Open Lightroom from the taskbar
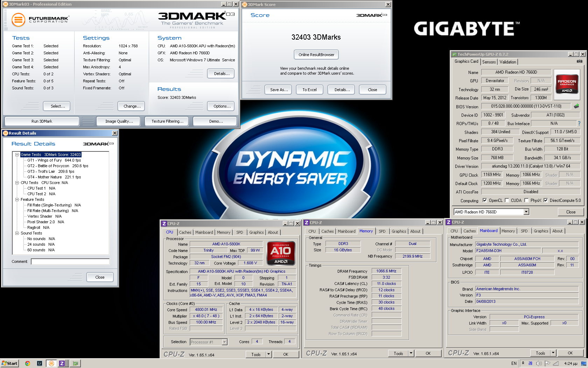Image resolution: width=588 pixels, height=368 pixels. [40, 363]
